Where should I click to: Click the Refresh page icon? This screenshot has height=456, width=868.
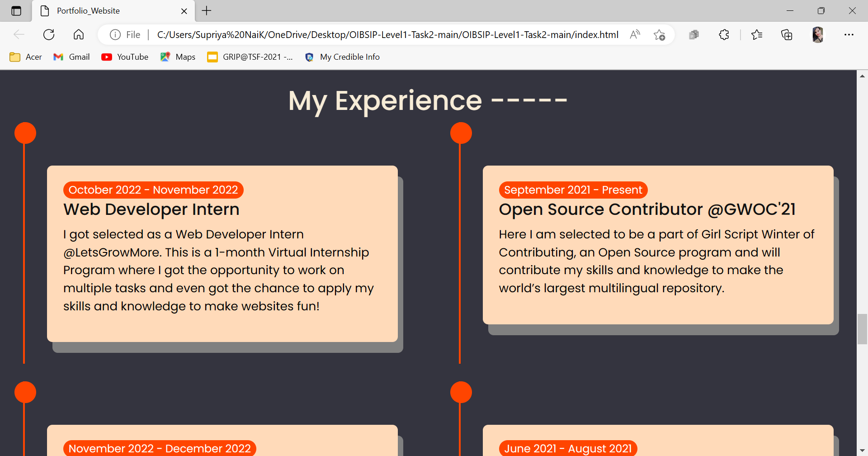pos(48,34)
